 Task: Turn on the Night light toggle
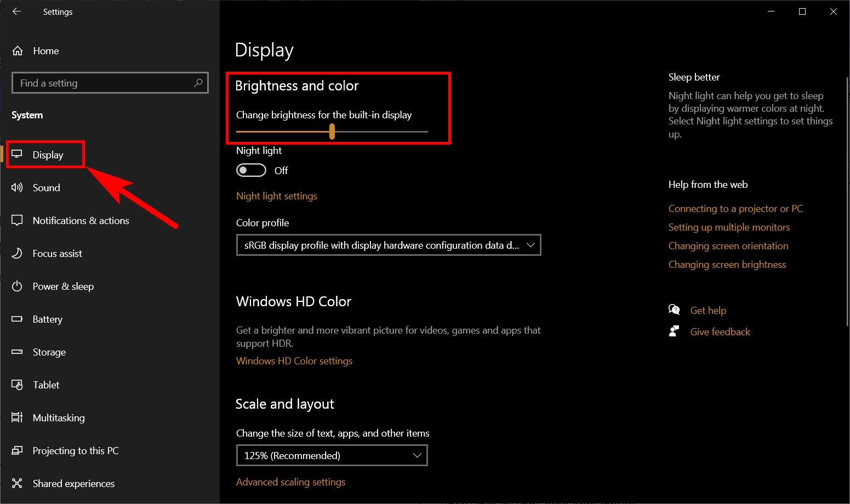click(251, 170)
